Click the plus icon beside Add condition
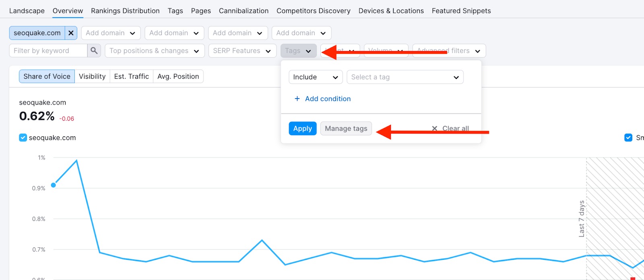 [297, 99]
